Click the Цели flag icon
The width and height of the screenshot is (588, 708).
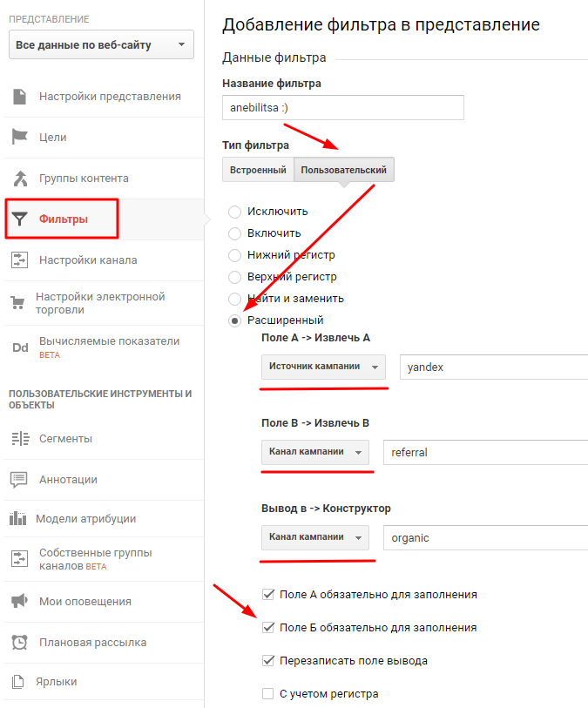point(19,137)
